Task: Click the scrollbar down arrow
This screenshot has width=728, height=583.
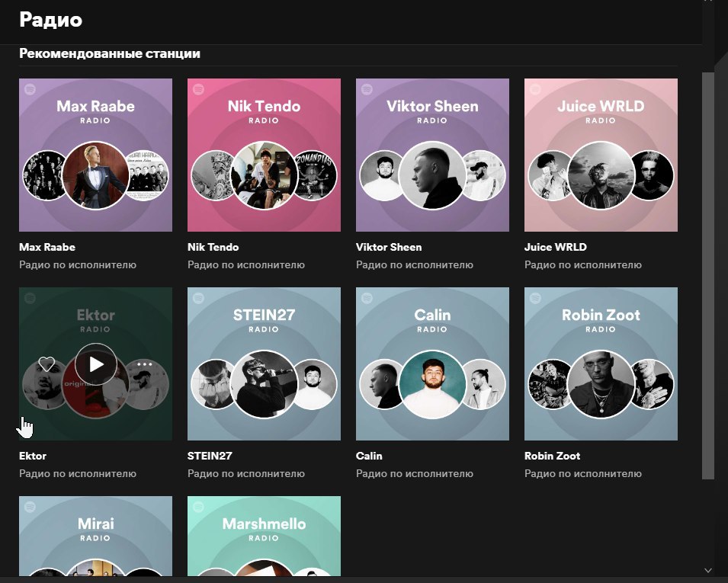Action: coord(708,571)
